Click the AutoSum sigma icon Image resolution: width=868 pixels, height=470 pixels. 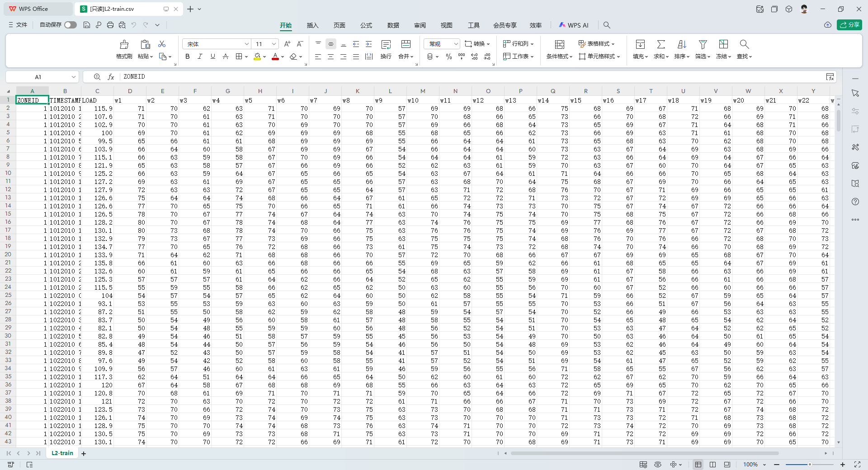tap(661, 44)
